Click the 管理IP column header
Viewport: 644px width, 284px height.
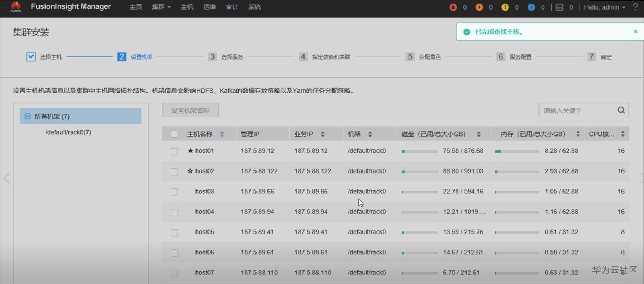tap(250, 134)
